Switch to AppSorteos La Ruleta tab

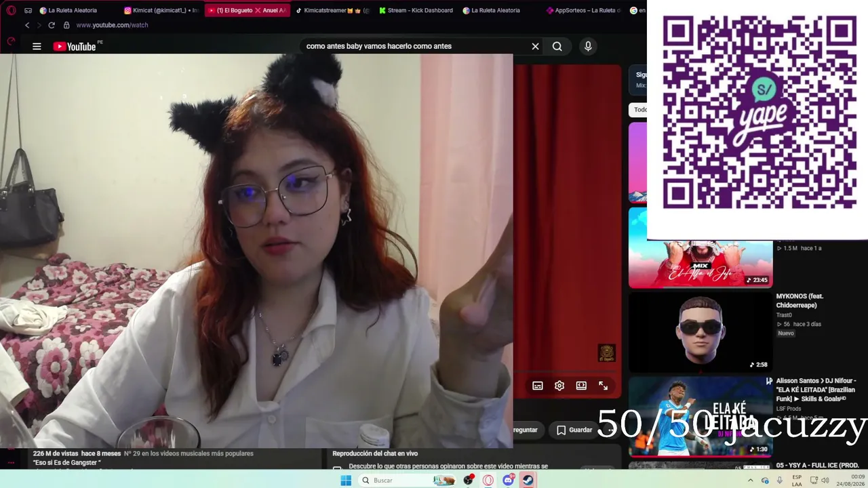coord(583,10)
